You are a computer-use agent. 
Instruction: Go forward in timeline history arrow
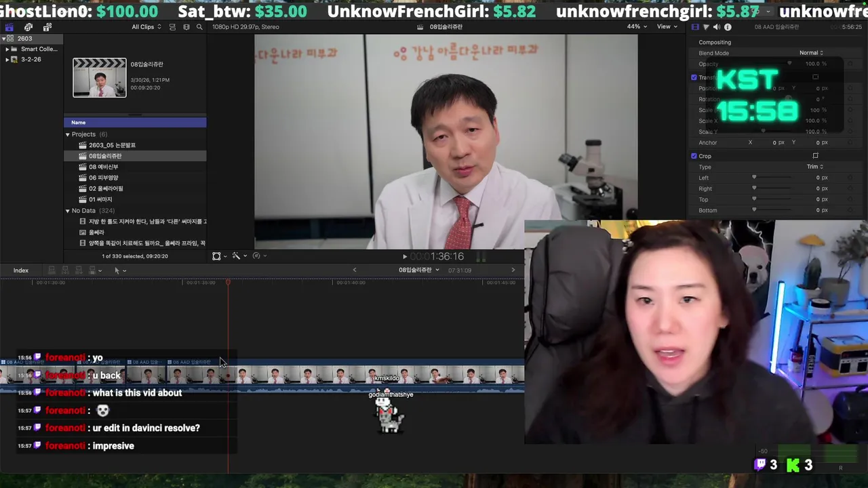click(513, 270)
